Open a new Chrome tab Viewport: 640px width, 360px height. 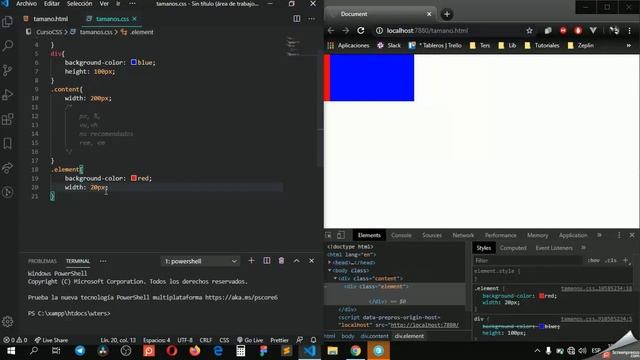point(447,14)
